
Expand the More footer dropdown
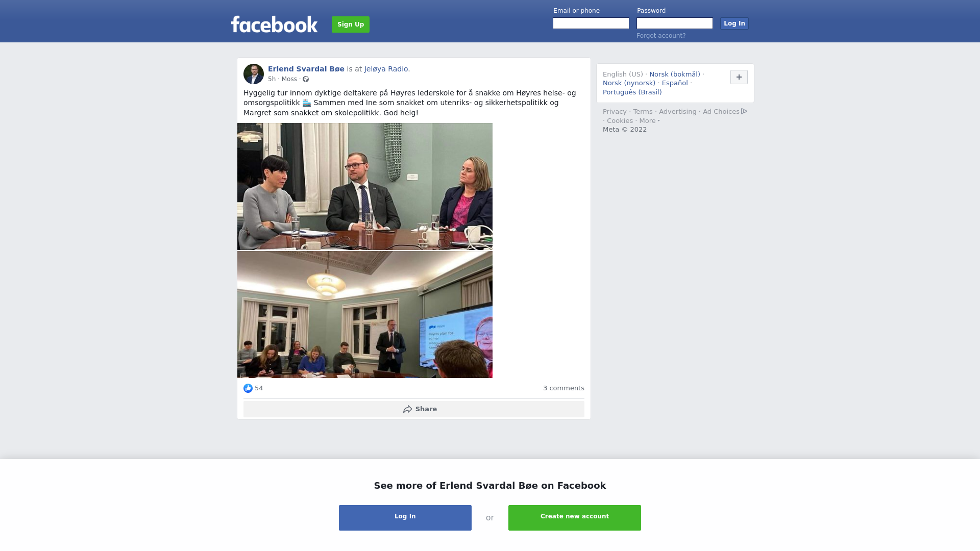(x=650, y=121)
